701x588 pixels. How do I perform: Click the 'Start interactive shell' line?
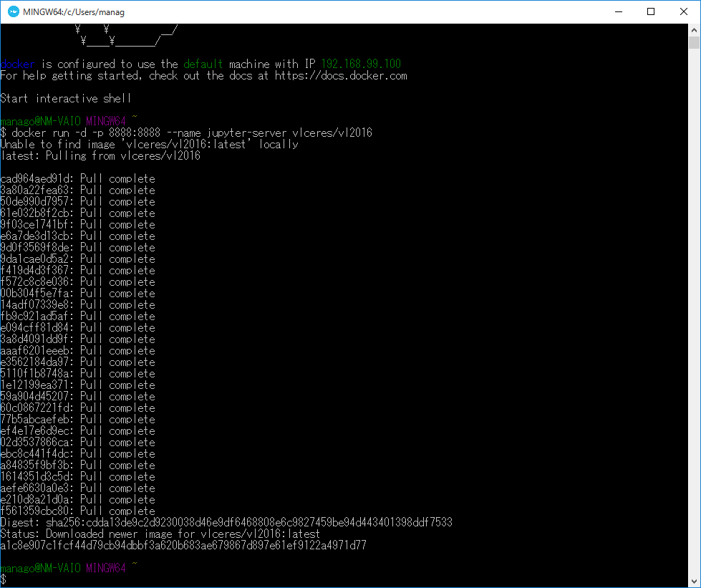click(66, 98)
